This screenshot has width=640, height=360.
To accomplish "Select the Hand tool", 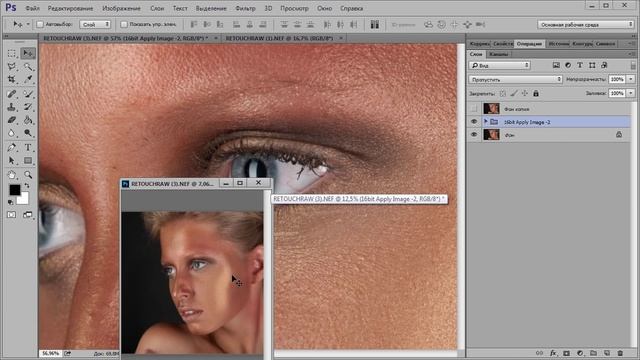I will click(11, 175).
